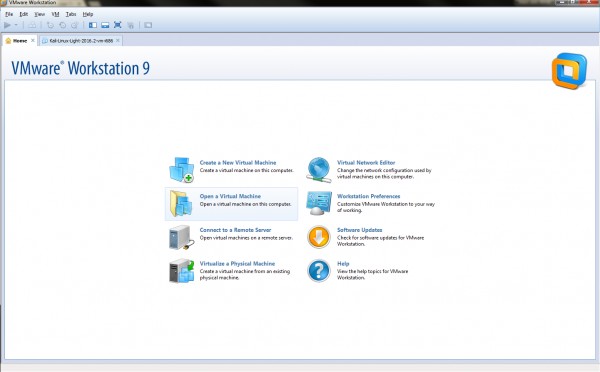Close the Home tab
This screenshot has width=600, height=372.
(33, 41)
